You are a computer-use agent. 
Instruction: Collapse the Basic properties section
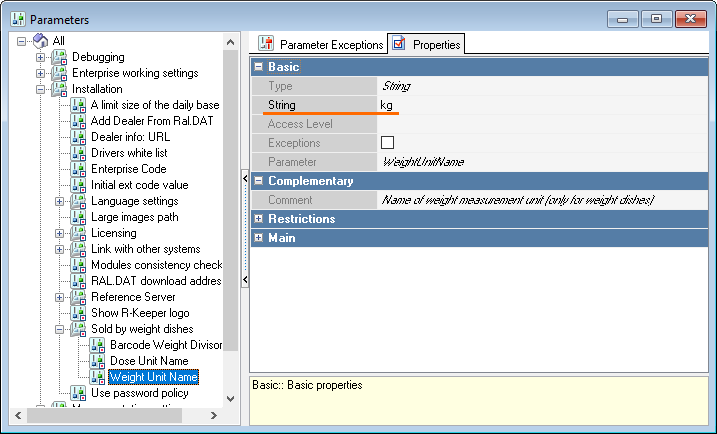[259, 67]
